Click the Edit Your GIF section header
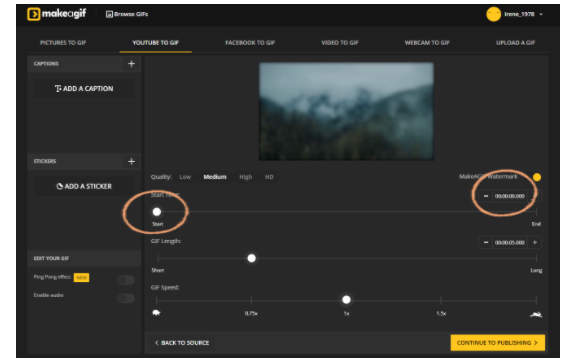The width and height of the screenshot is (576, 360). click(x=84, y=259)
